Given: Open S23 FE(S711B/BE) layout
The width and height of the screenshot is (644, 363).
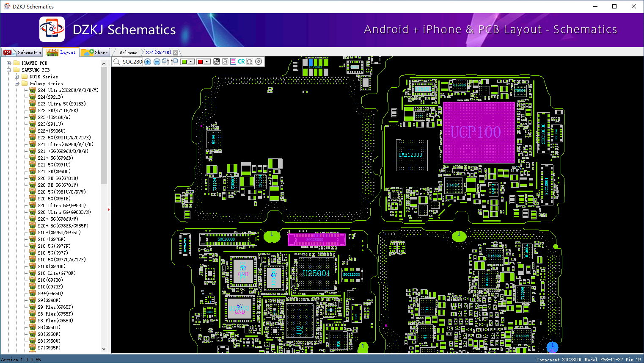Looking at the screenshot, I should [58, 111].
